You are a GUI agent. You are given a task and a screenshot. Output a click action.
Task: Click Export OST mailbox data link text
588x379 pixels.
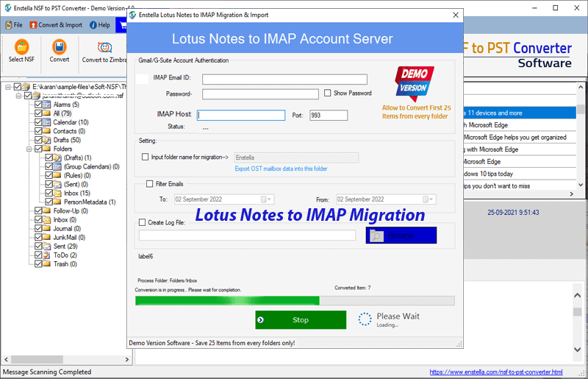282,169
